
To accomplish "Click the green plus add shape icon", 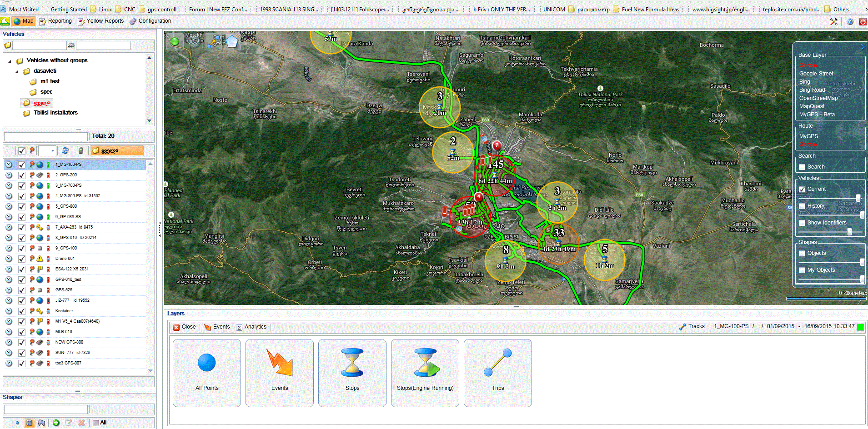I will tap(56, 423).
